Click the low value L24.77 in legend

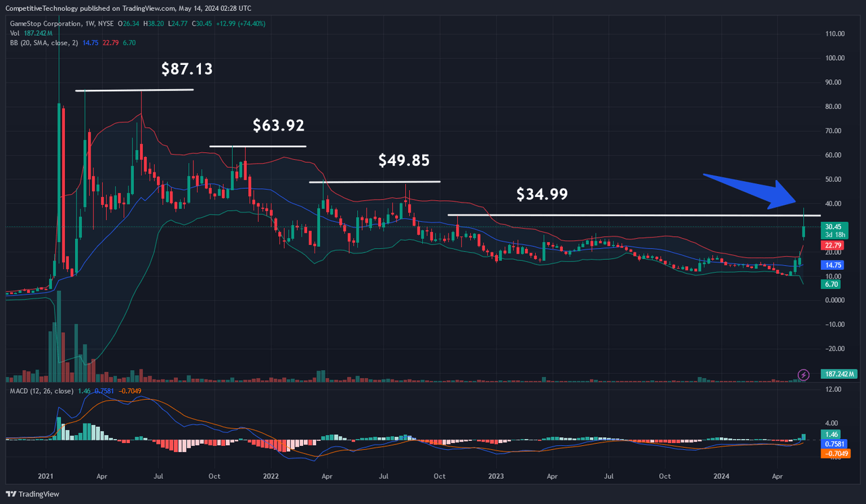coord(177,23)
